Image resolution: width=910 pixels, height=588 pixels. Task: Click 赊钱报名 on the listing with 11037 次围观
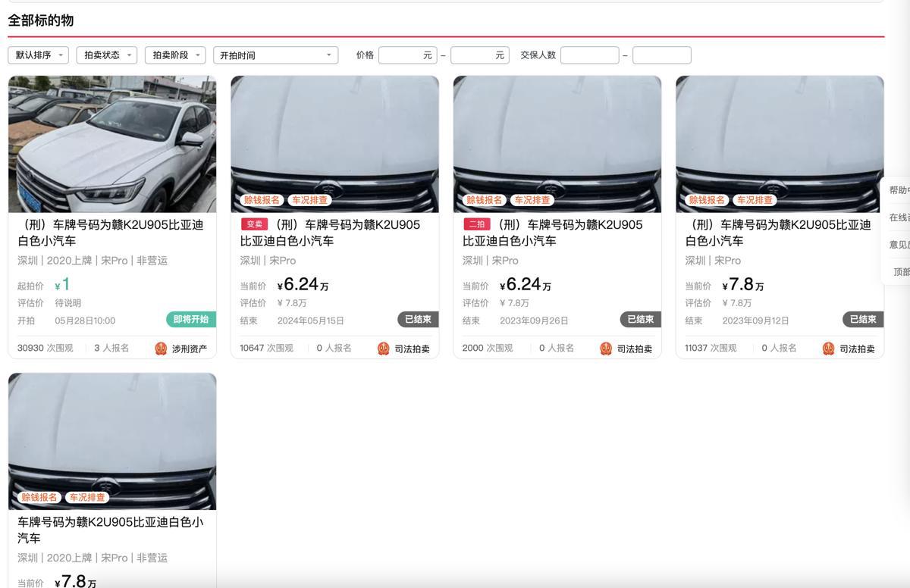click(706, 200)
